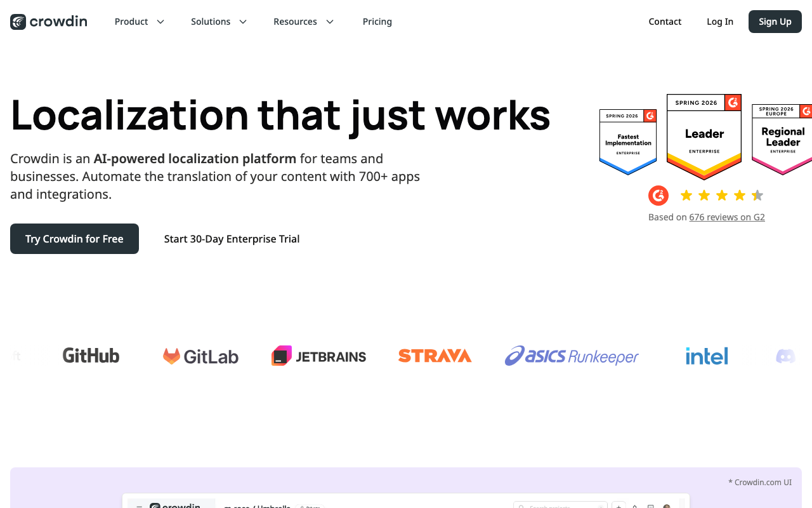Click the Intel logo
This screenshot has width=812, height=508.
click(707, 356)
